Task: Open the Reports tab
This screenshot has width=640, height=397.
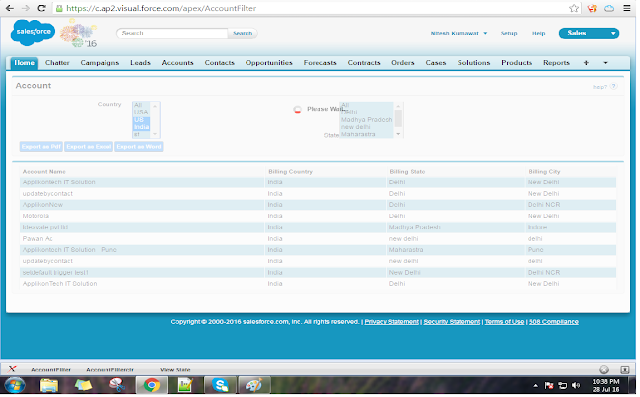Action: point(556,62)
